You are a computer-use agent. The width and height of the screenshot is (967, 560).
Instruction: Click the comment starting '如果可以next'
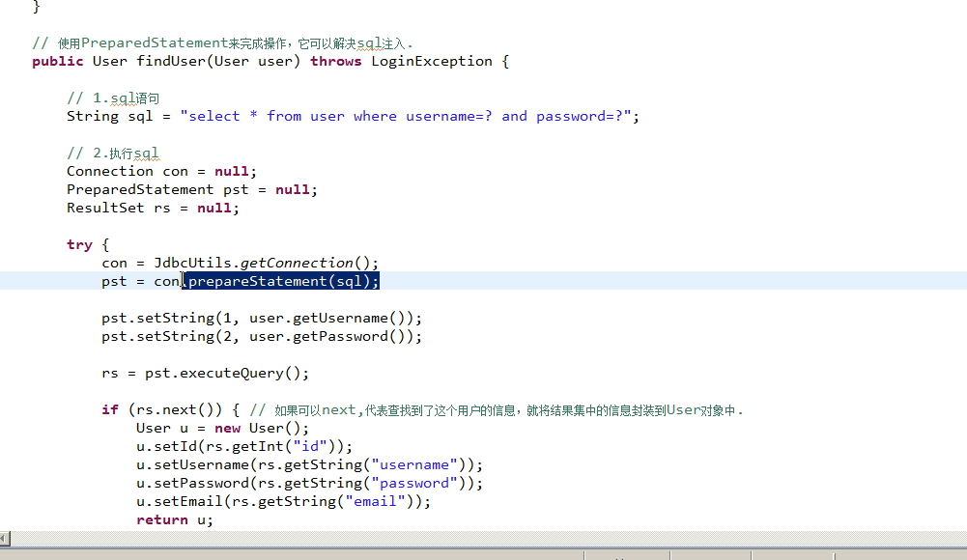coord(497,409)
